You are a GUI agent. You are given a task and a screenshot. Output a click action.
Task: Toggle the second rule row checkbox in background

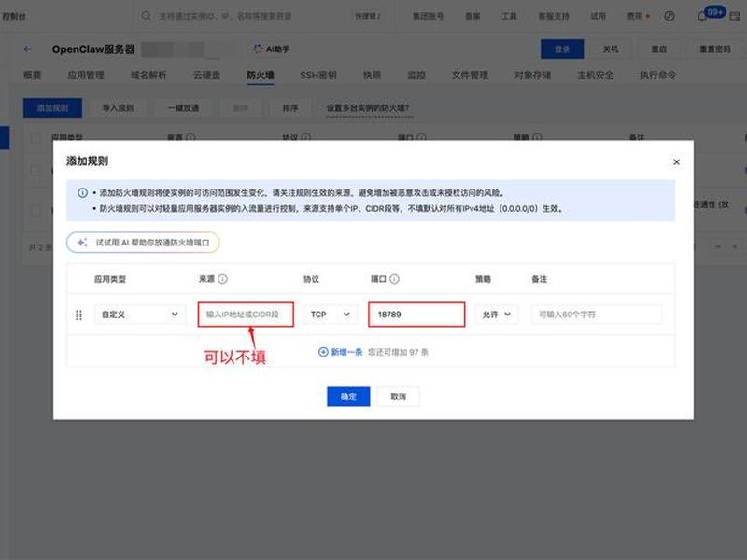click(x=35, y=210)
